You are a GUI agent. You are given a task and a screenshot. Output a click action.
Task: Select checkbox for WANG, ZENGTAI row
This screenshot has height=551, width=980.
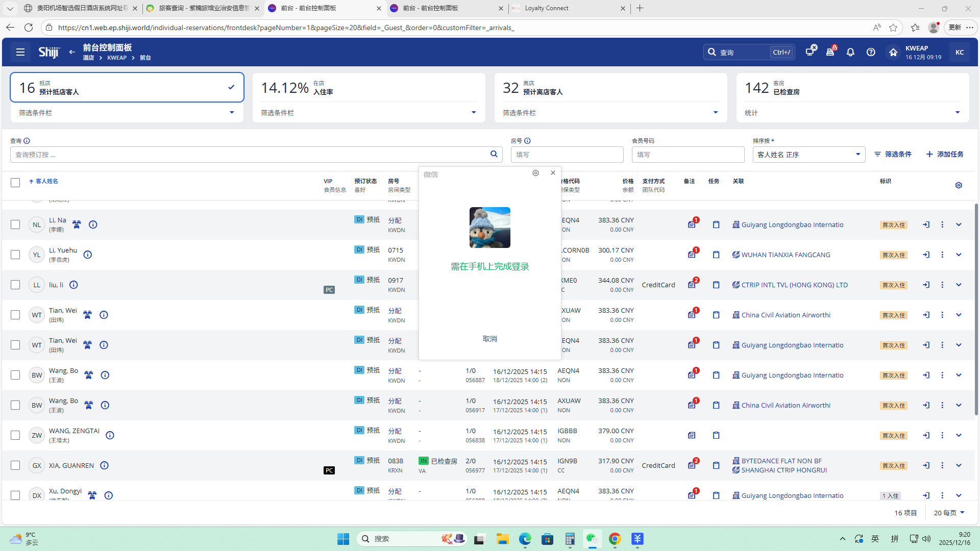coord(15,435)
